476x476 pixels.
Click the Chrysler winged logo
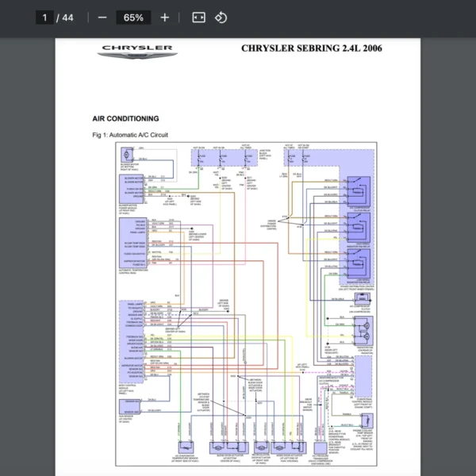coord(136,51)
